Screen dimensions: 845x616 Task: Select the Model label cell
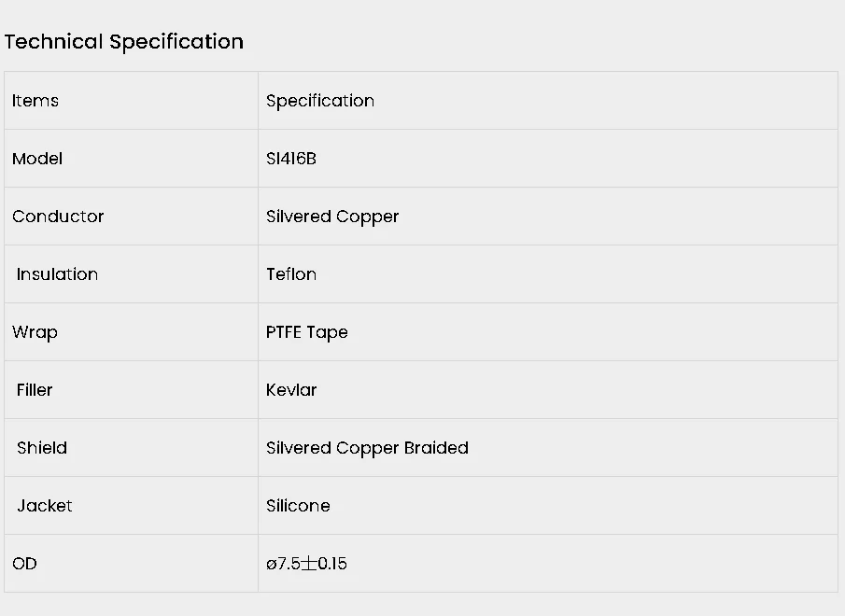[x=37, y=159]
